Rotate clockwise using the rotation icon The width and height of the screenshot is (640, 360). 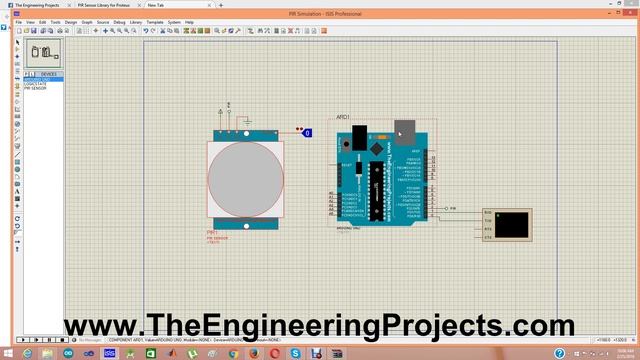(x=17, y=219)
